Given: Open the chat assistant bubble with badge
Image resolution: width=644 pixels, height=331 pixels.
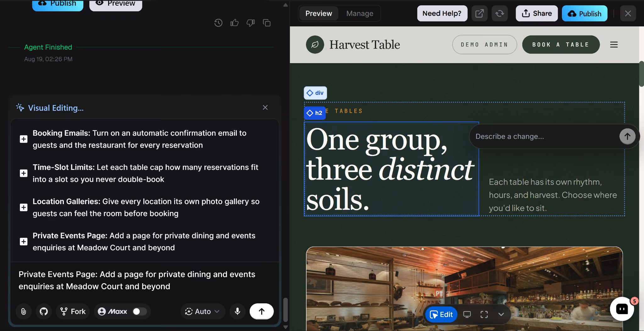Looking at the screenshot, I should coord(622,309).
